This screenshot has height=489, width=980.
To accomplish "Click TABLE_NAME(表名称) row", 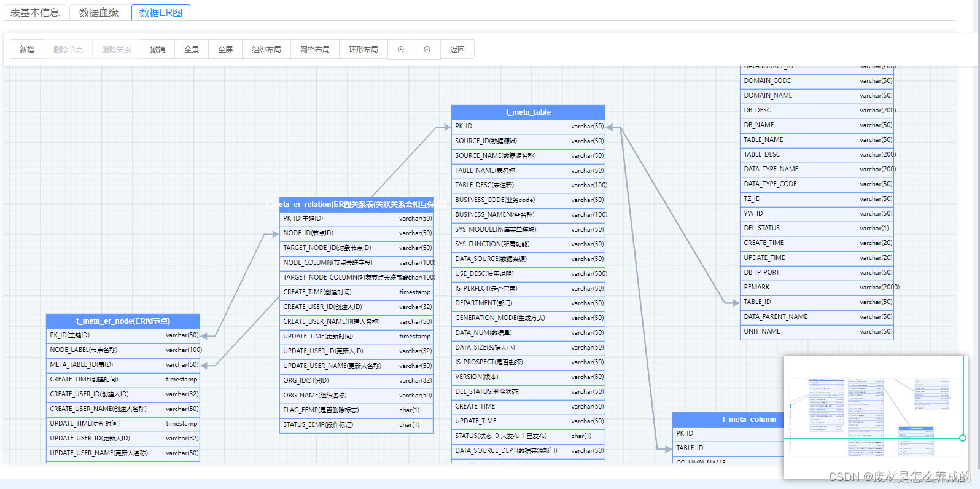I will point(528,171).
